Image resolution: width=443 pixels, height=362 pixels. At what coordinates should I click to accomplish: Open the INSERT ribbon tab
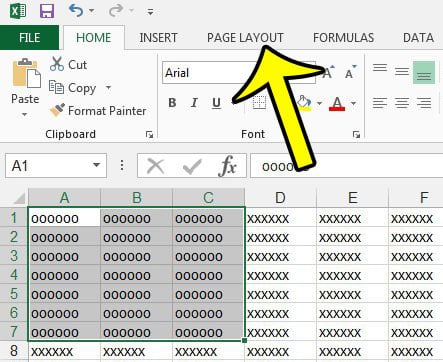coord(158,37)
